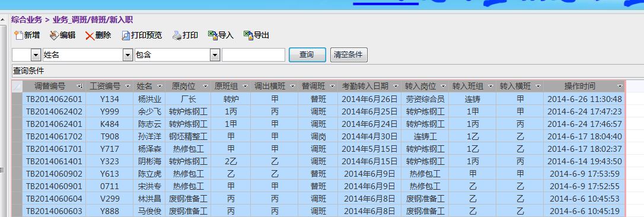Click name cell 马俊俊
This screenshot has height=217, width=644.
[149, 211]
